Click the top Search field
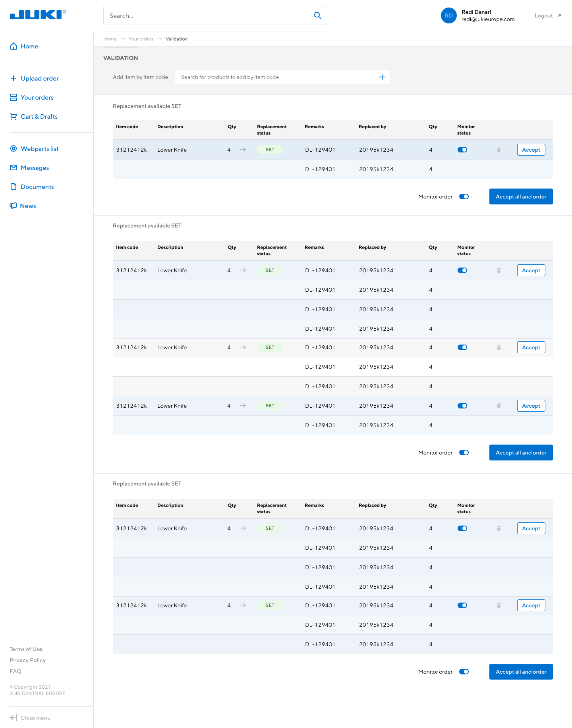 pyautogui.click(x=216, y=15)
